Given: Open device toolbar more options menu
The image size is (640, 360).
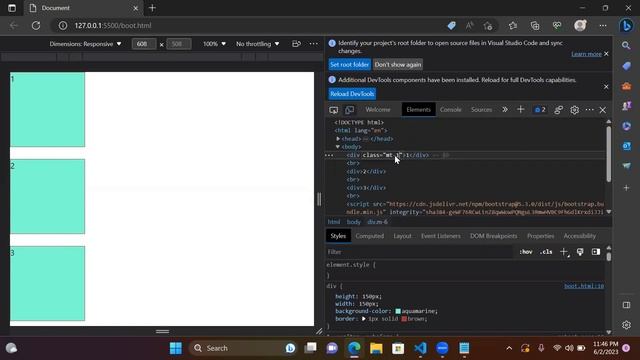Looking at the screenshot, I should click(313, 44).
